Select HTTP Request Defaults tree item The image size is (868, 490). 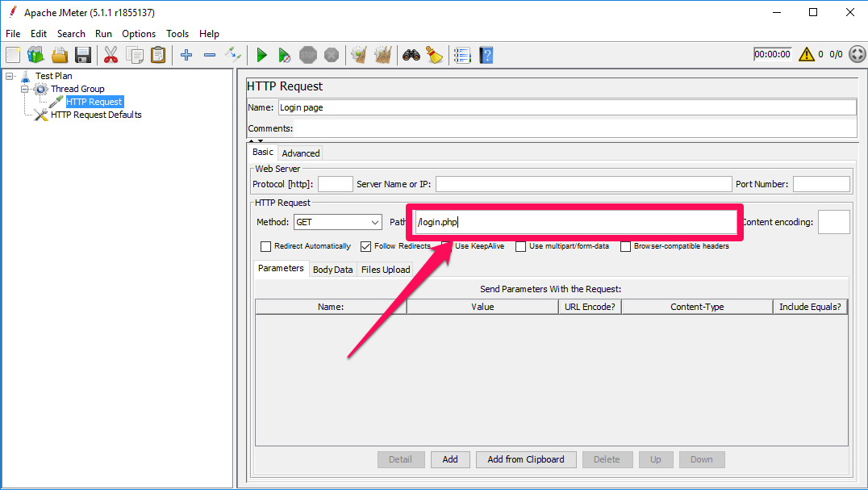[96, 115]
